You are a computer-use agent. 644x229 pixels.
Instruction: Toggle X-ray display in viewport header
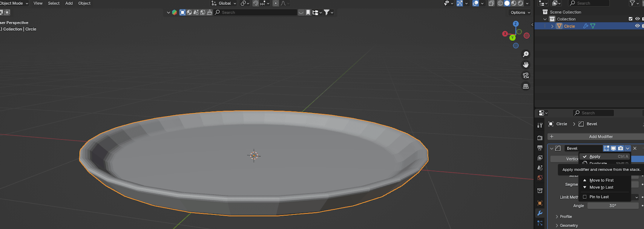pyautogui.click(x=491, y=3)
